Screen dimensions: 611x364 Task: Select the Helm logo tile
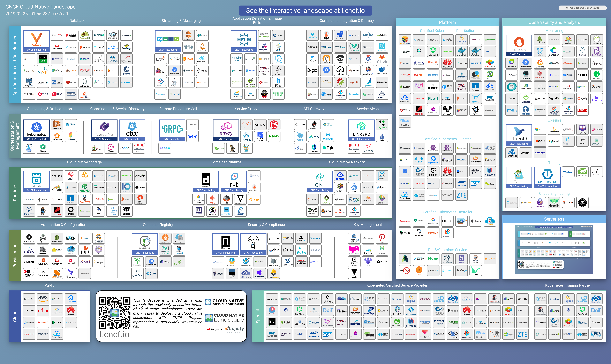click(244, 41)
